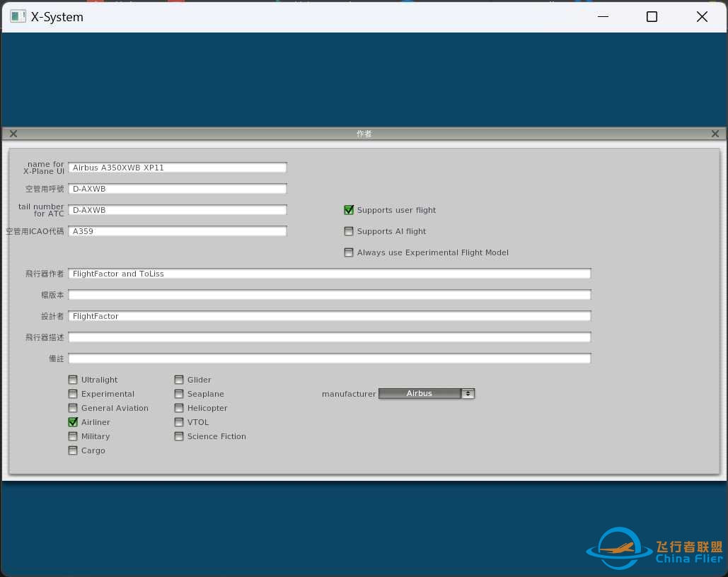
Task: Maximize the X-System window
Action: pos(652,17)
